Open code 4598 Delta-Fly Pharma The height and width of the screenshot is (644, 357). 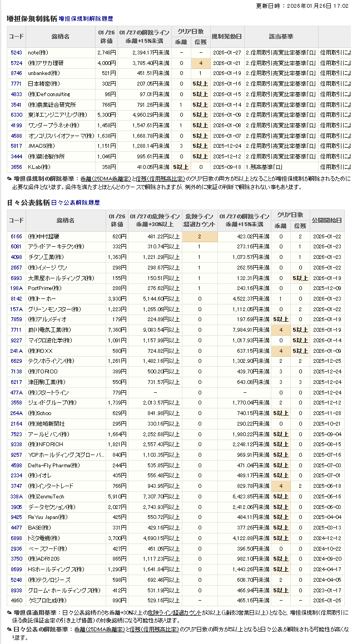tap(16, 465)
